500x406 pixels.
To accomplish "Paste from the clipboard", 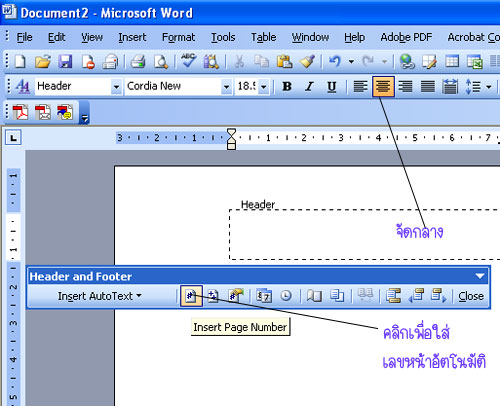I will click(284, 62).
